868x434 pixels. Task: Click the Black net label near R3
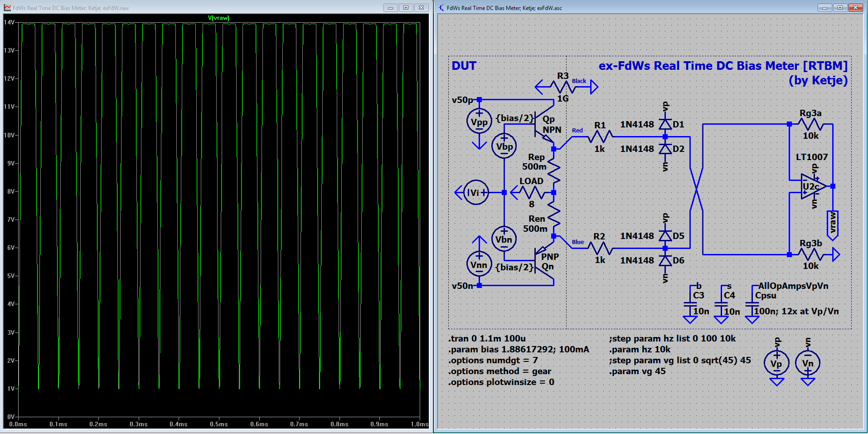pos(579,81)
